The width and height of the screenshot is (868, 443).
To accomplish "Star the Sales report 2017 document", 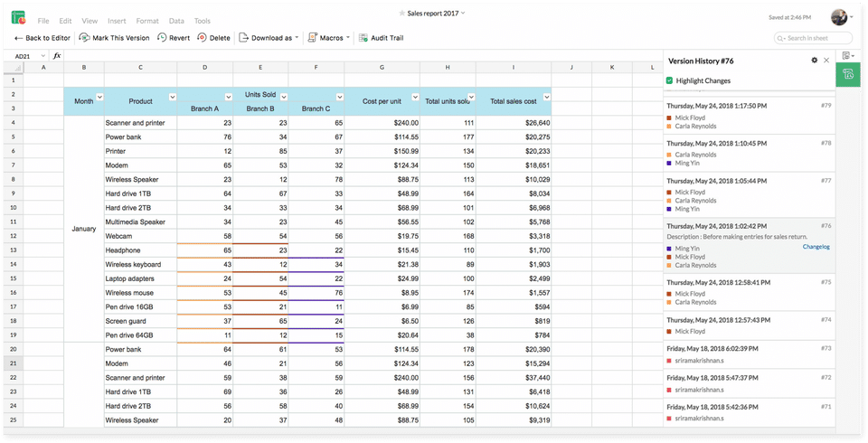I will [403, 14].
